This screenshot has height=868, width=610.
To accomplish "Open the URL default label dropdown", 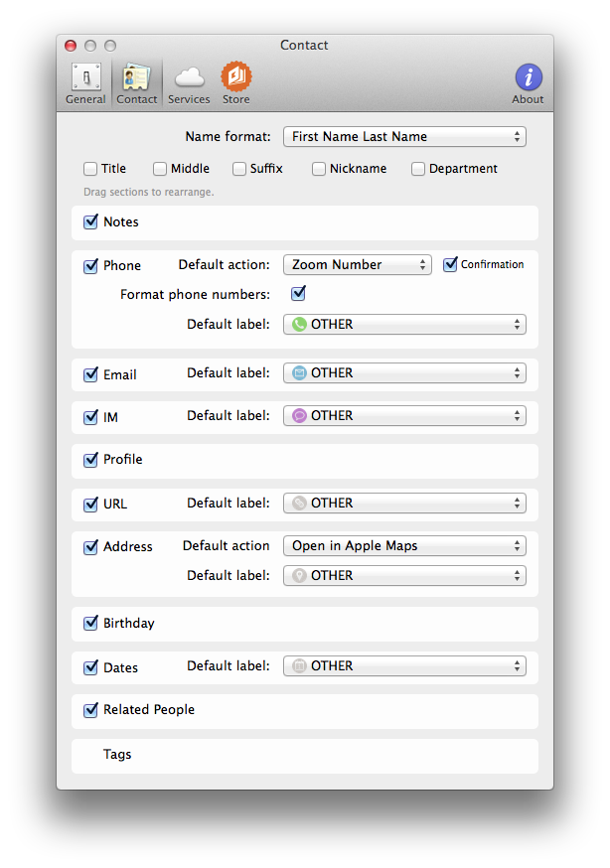I will pos(404,504).
